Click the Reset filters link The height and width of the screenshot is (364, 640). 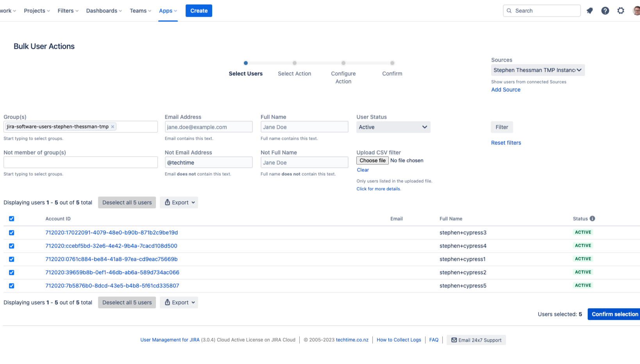tap(506, 143)
